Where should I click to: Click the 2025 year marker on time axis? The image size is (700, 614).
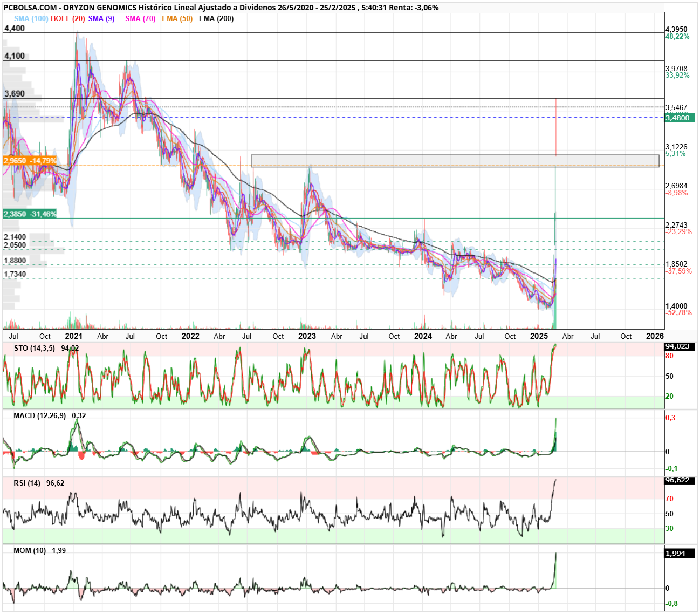539,336
